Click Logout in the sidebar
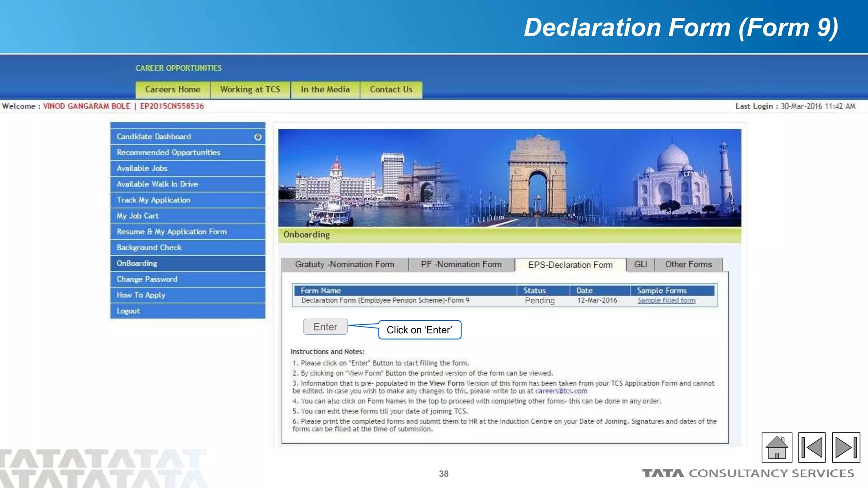The image size is (868, 488). coord(128,311)
